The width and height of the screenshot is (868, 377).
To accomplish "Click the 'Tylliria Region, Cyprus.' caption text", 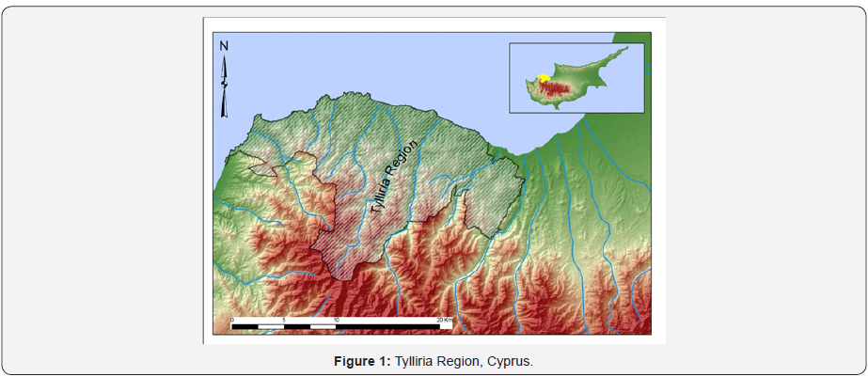I will [464, 361].
